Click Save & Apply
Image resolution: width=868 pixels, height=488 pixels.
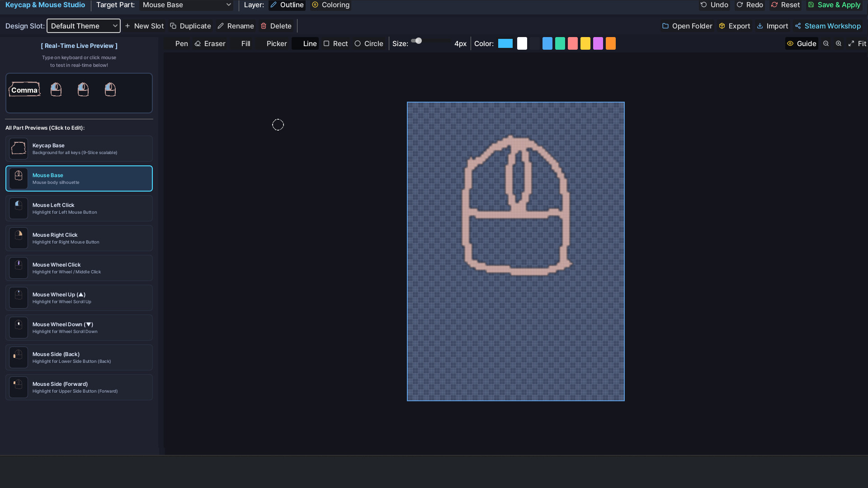click(834, 5)
